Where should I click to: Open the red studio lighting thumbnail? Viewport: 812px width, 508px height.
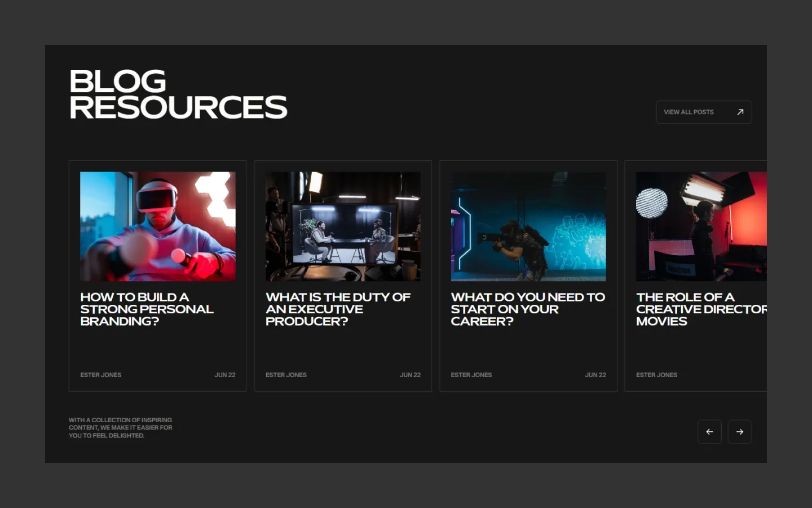click(x=701, y=226)
